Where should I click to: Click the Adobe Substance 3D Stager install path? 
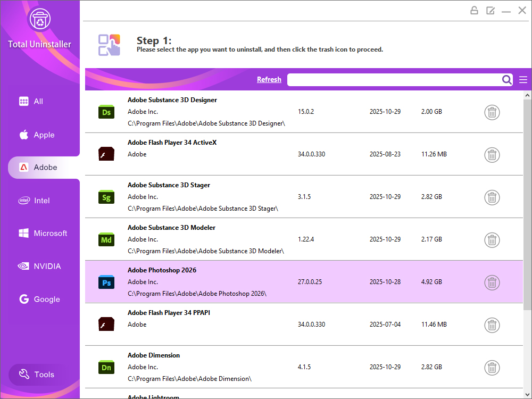(x=203, y=209)
